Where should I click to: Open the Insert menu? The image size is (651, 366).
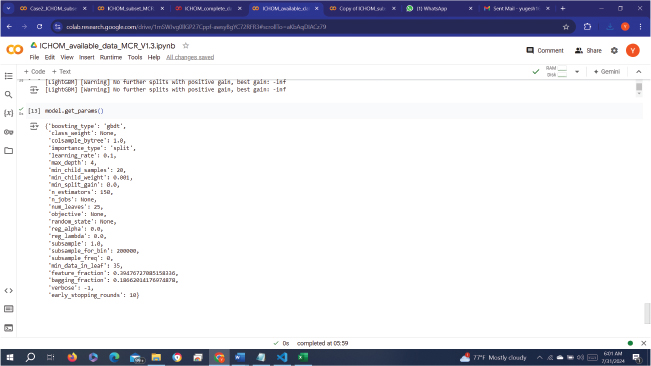tap(87, 57)
